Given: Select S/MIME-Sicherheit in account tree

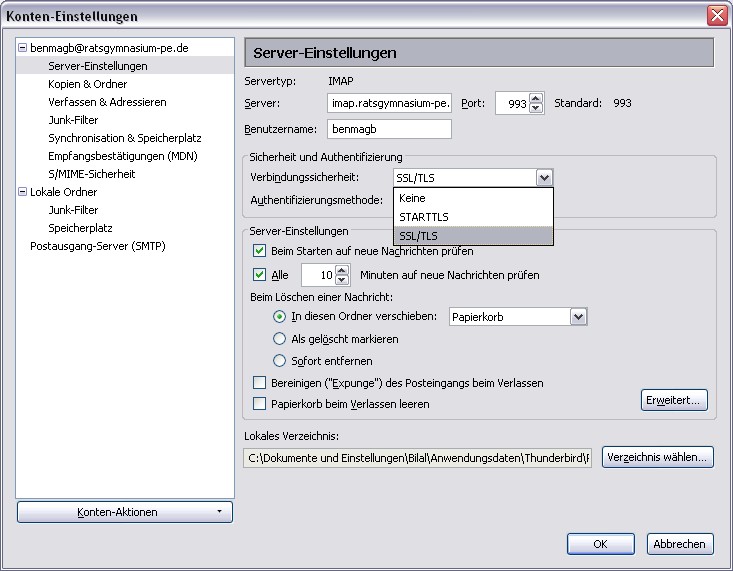Looking at the screenshot, I should point(91,174).
